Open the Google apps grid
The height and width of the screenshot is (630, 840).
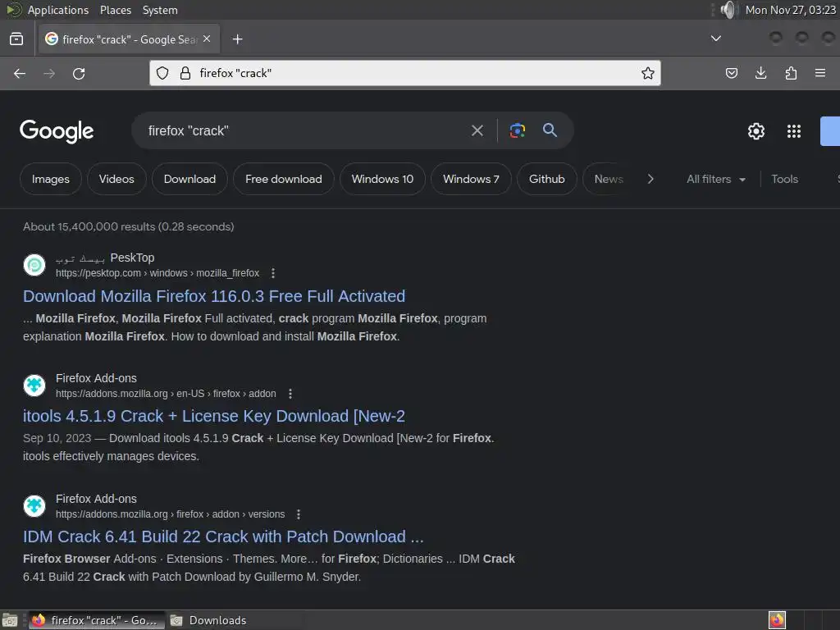point(794,131)
